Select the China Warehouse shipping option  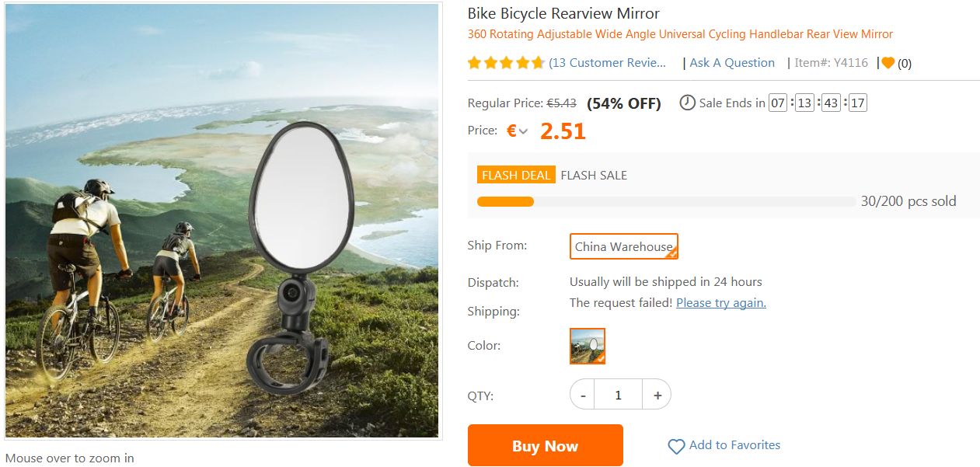[x=623, y=246]
